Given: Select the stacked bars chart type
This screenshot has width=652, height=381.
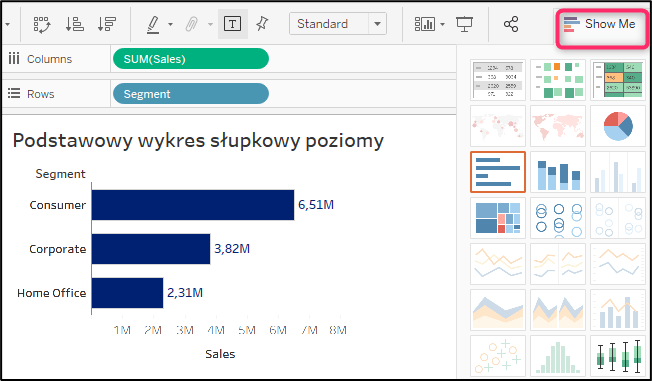Looking at the screenshot, I should (x=558, y=172).
